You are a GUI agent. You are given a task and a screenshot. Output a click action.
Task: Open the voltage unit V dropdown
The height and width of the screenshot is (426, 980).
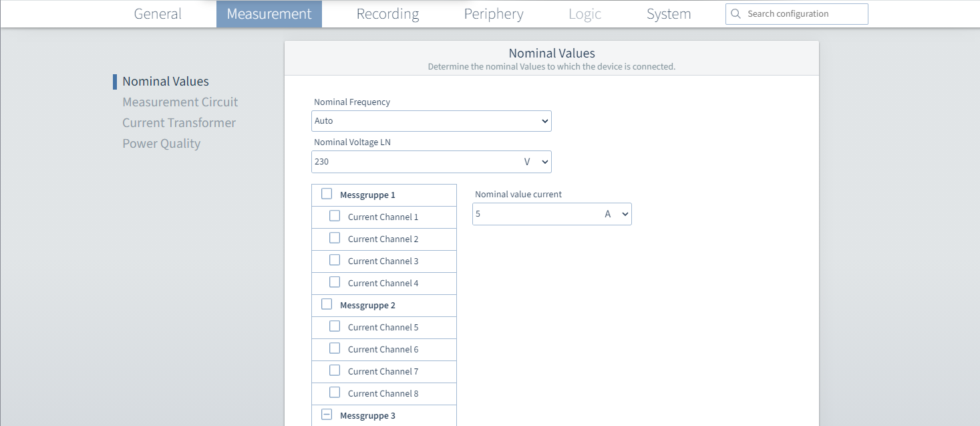pos(536,162)
